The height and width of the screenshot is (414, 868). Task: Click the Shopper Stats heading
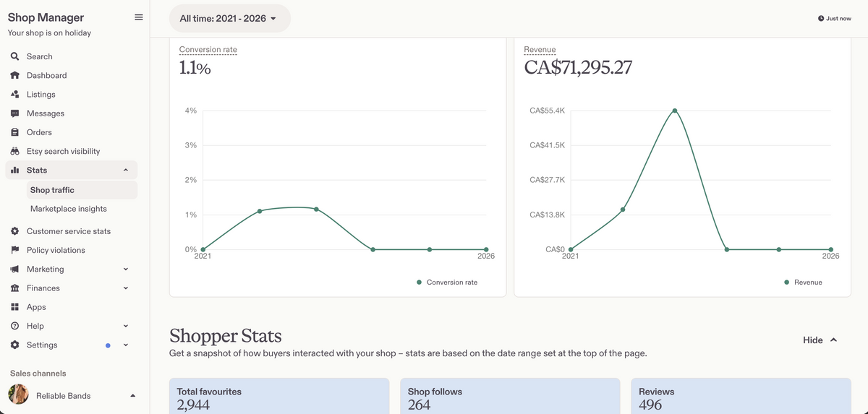pyautogui.click(x=226, y=336)
